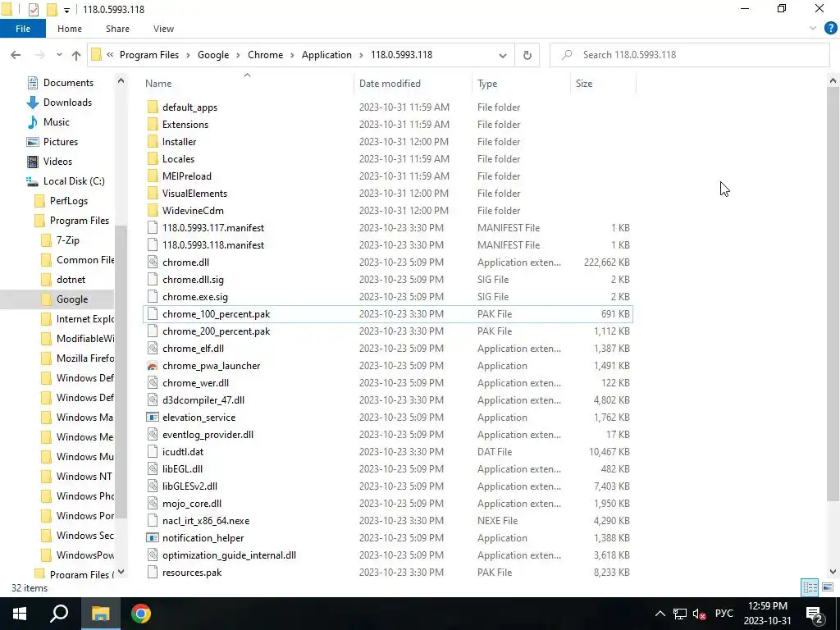840x630 pixels.
Task: Select the 7-Zip folder in tree
Action: 67,240
